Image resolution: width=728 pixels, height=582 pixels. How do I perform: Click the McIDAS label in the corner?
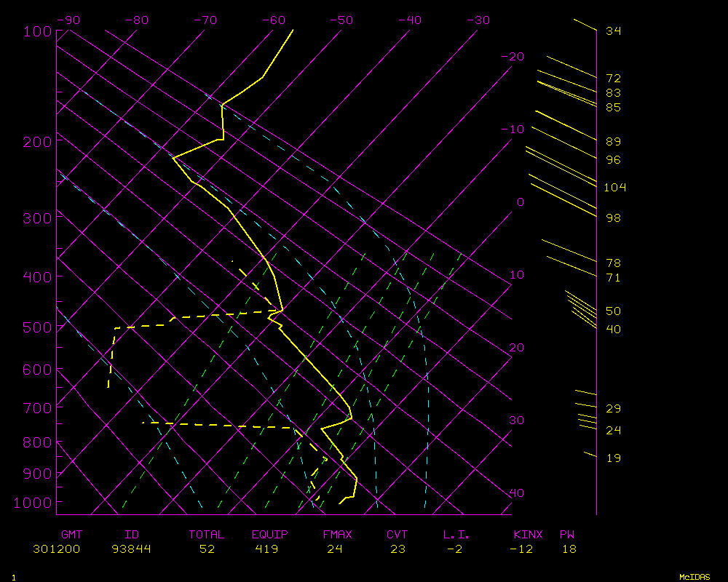point(695,576)
